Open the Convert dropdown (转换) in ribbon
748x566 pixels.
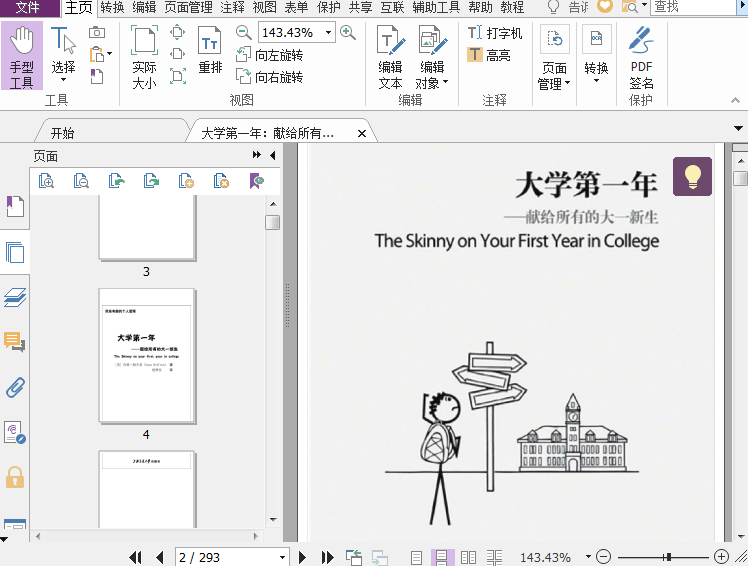[596, 55]
